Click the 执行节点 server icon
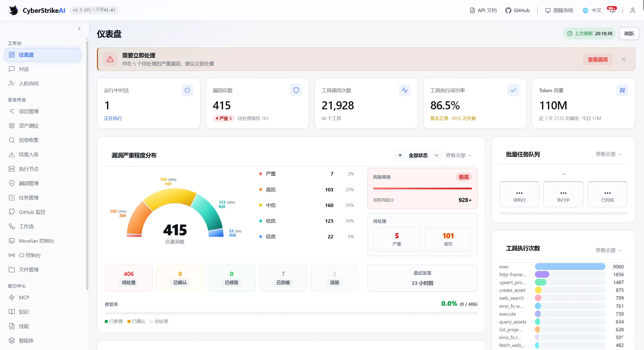The width and height of the screenshot is (644, 350). tap(12, 169)
